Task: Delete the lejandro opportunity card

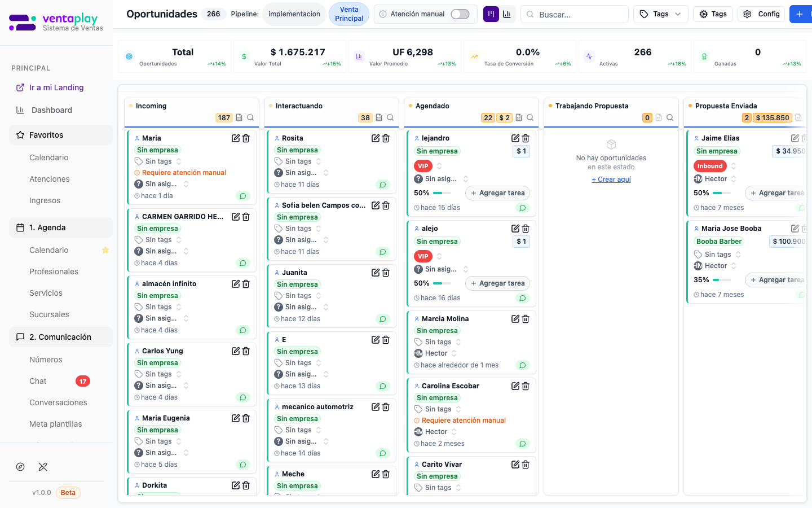Action: (526, 138)
